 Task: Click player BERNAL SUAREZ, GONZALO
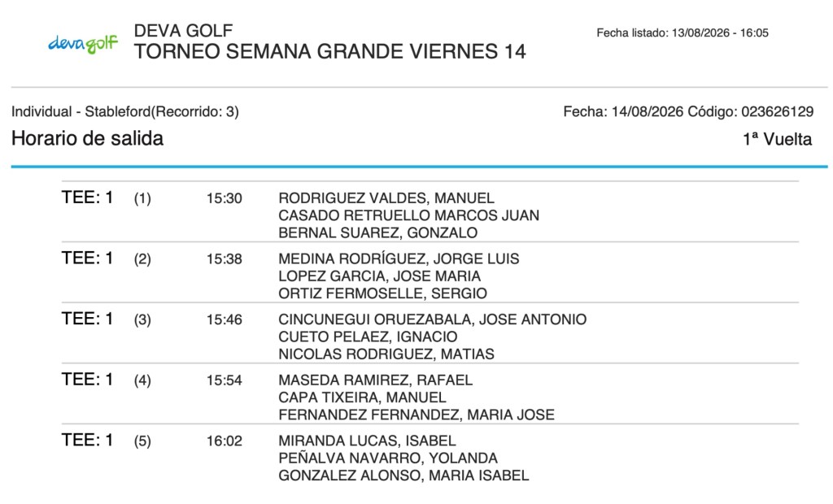click(x=377, y=232)
